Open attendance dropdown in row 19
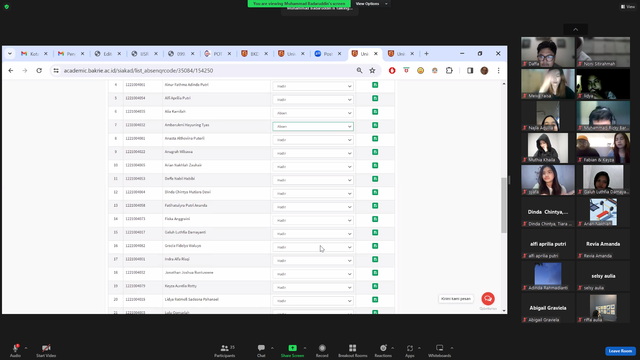Image resolution: width=640 pixels, height=360 pixels. tap(313, 287)
